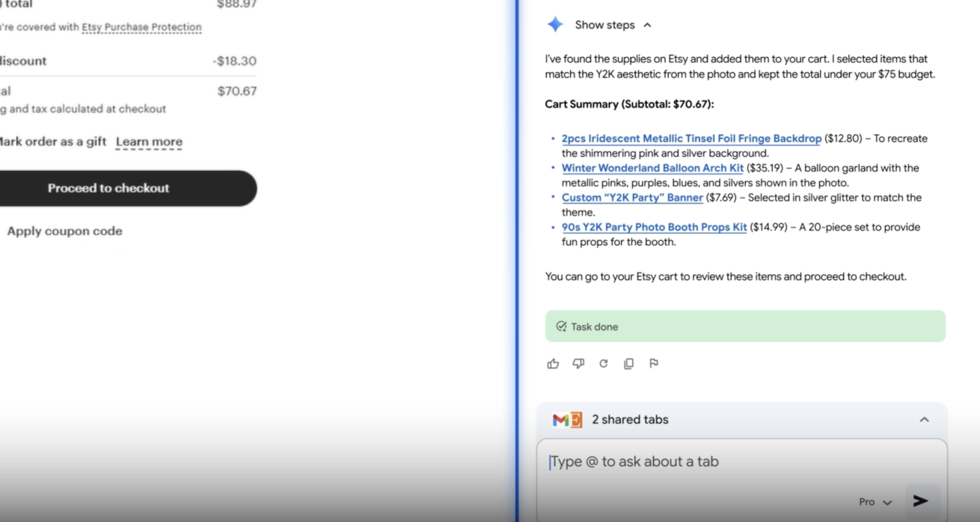
Task: Flag the response to report it
Action: coord(654,363)
